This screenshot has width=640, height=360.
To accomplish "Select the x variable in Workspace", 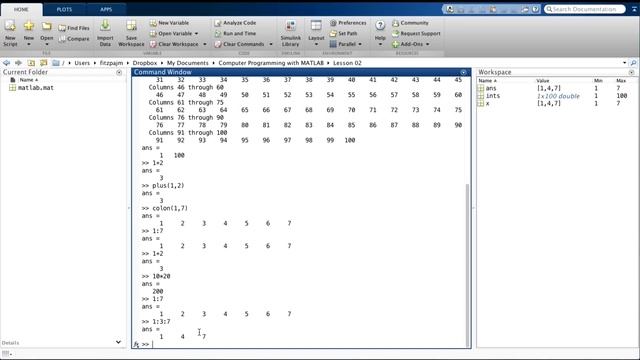I will coord(487,104).
